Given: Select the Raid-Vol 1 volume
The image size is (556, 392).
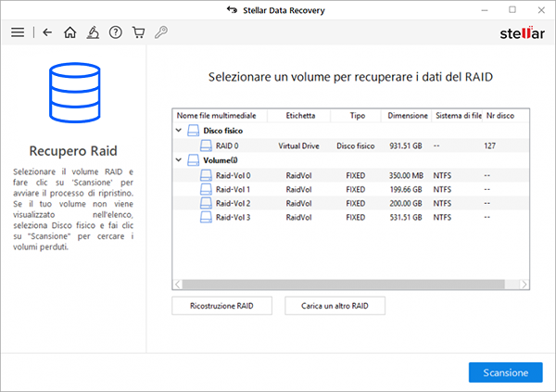Looking at the screenshot, I should tap(350, 189).
